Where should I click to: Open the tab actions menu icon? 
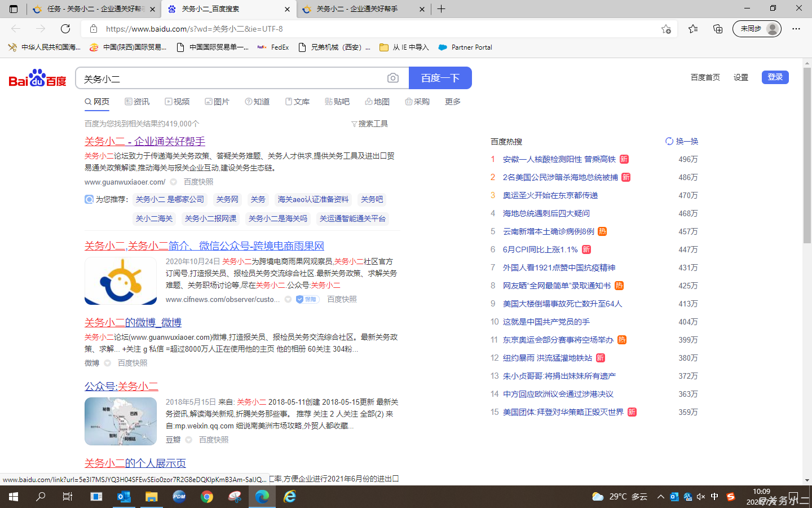point(14,9)
